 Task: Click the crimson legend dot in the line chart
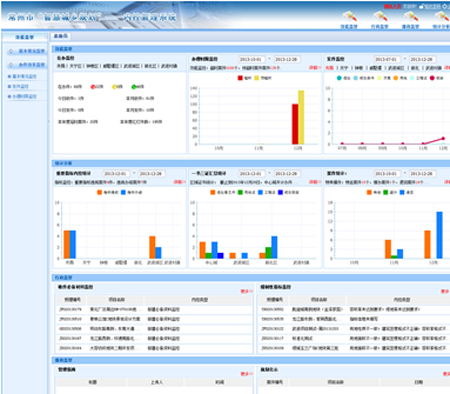point(432,78)
